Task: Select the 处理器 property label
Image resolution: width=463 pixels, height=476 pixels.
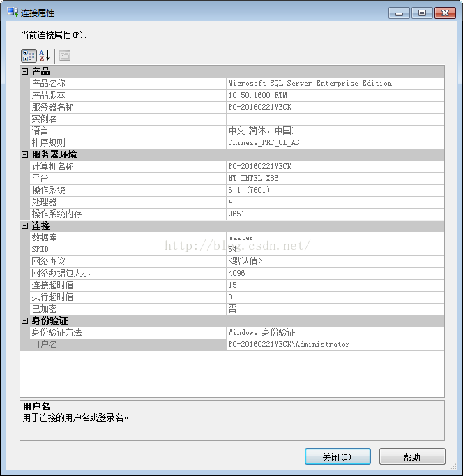Action: pos(44,202)
